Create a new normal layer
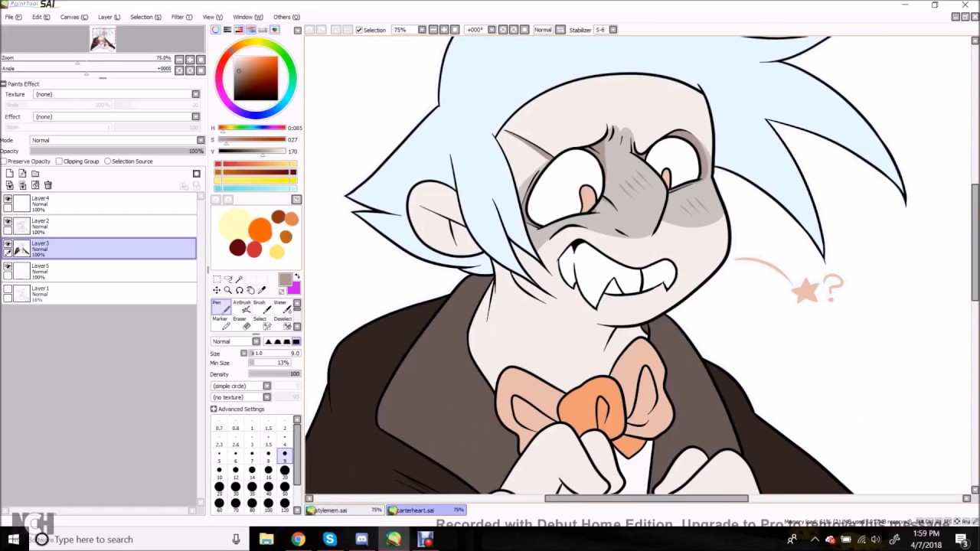The image size is (980, 551). (x=9, y=174)
